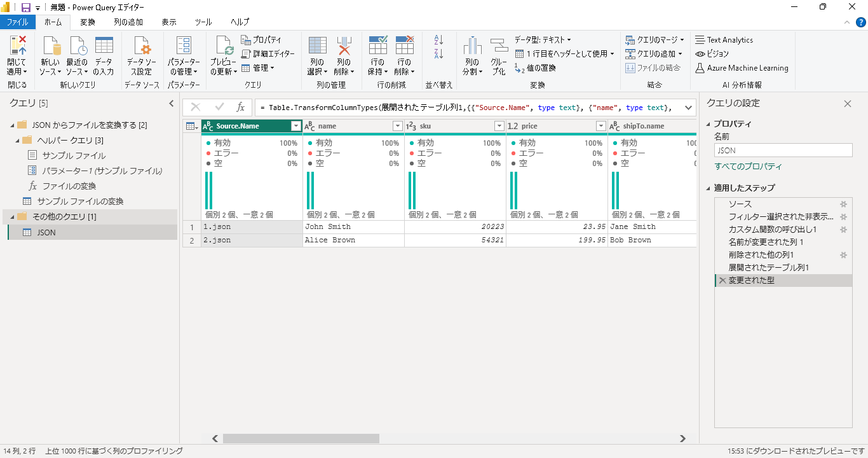Open the table menu icon in the grid corner
Viewport: 868px width, 458px height.
tap(191, 126)
